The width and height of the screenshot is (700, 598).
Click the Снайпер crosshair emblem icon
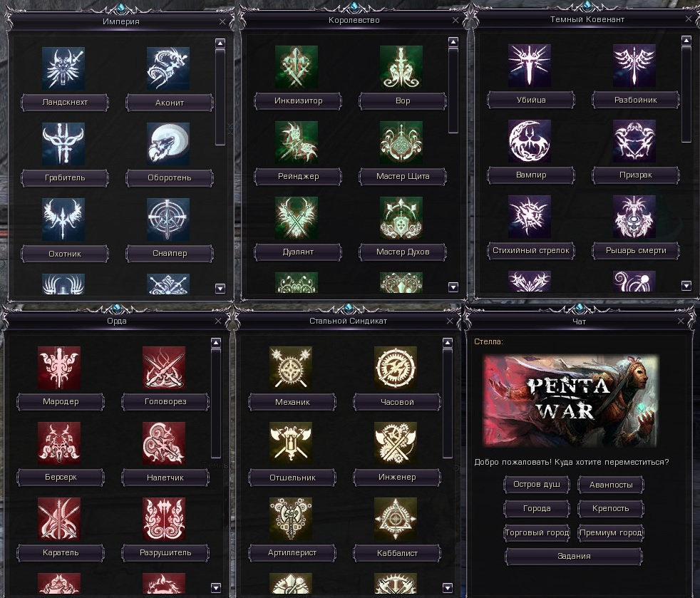click(x=168, y=220)
